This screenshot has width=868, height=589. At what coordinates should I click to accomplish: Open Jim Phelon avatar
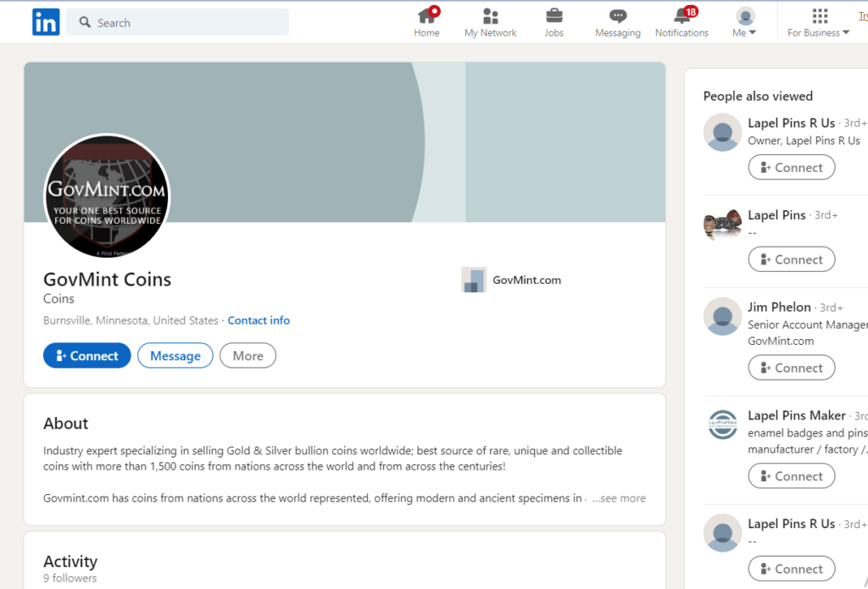(722, 316)
